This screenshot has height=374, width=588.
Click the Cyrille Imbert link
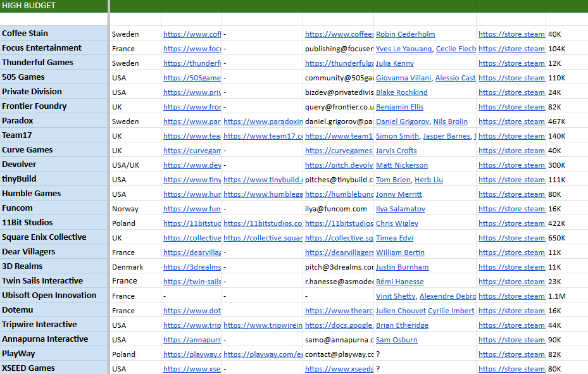click(x=451, y=311)
